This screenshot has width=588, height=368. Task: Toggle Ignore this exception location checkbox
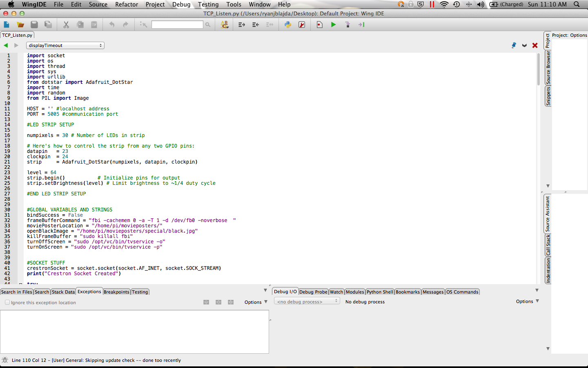coord(7,302)
